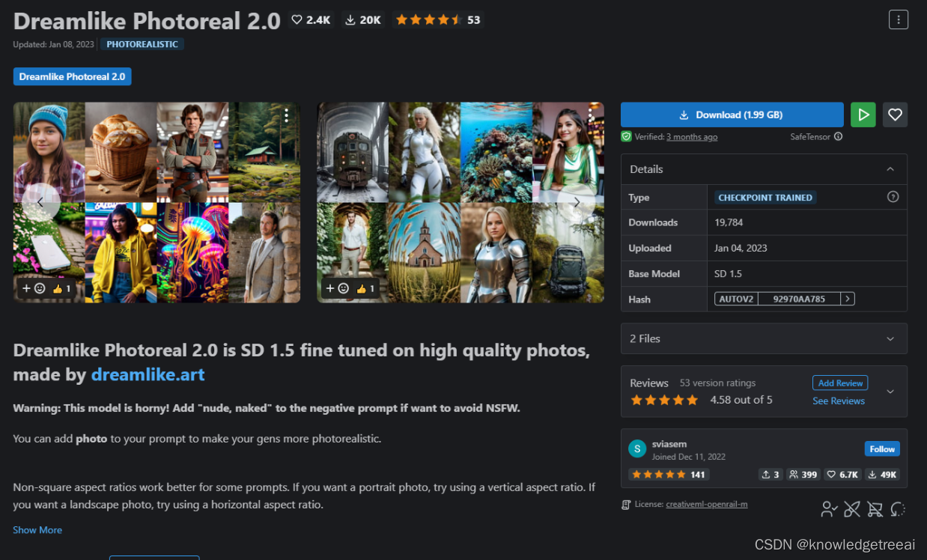Click thumbs-up reaction on the train collage

[x=365, y=288]
